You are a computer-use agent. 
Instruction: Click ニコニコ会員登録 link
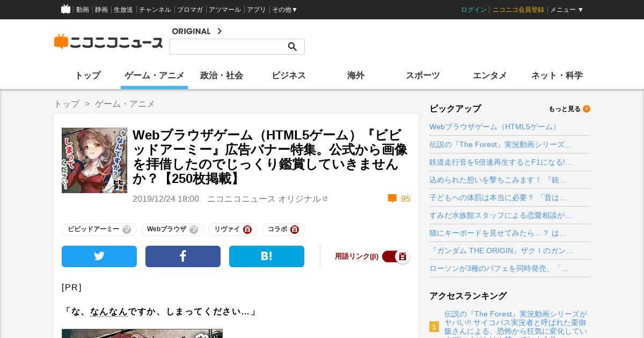tap(518, 10)
